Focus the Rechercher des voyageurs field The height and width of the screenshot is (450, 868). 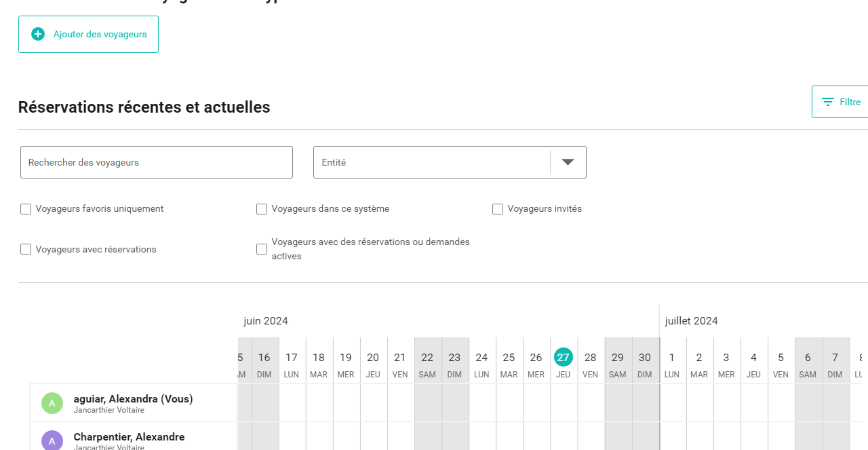pyautogui.click(x=157, y=162)
